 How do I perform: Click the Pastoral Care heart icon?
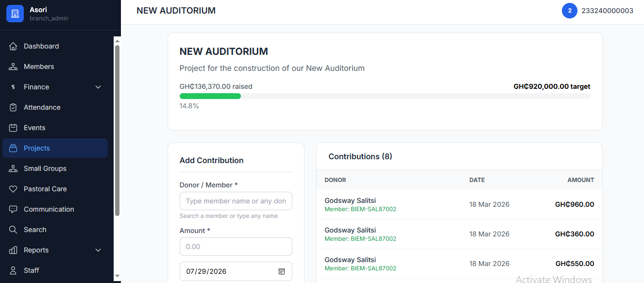pyautogui.click(x=14, y=189)
